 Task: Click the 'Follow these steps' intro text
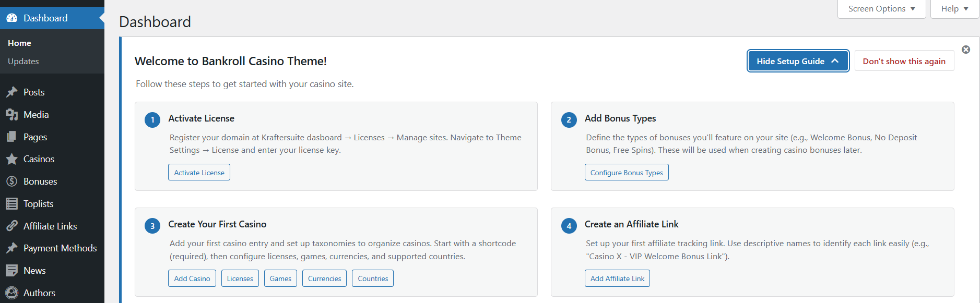(x=245, y=84)
